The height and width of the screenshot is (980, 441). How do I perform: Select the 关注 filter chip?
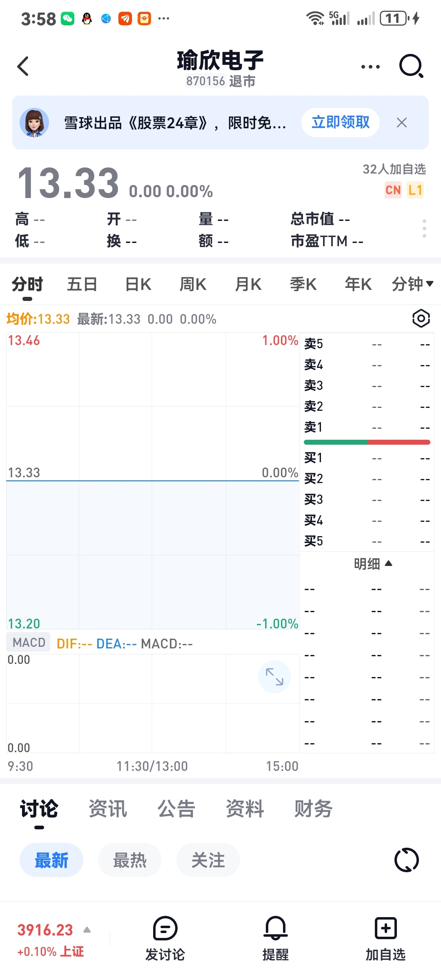pos(208,860)
